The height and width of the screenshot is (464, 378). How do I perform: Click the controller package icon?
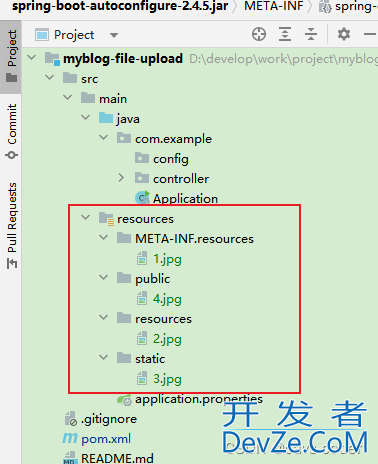pos(142,178)
